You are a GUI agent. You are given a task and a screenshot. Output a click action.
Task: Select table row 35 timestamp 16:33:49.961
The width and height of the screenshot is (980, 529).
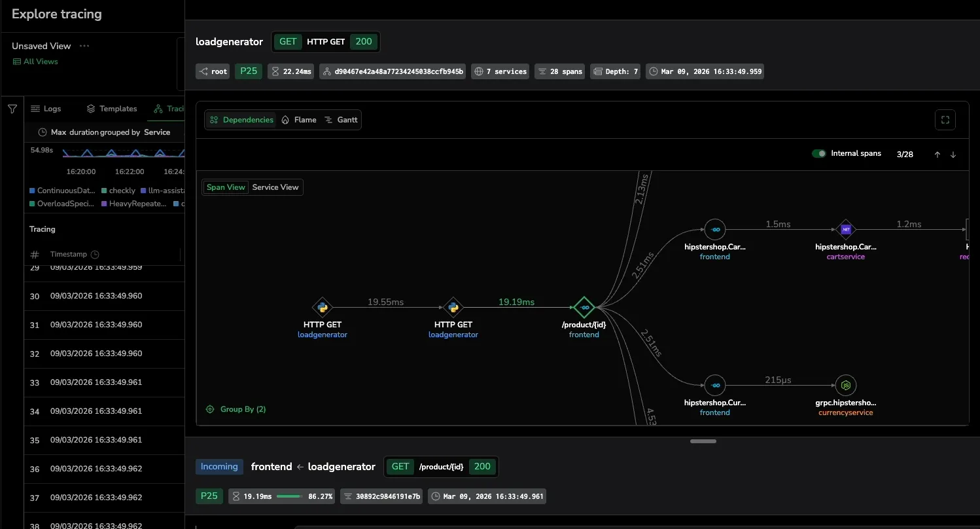click(x=96, y=440)
